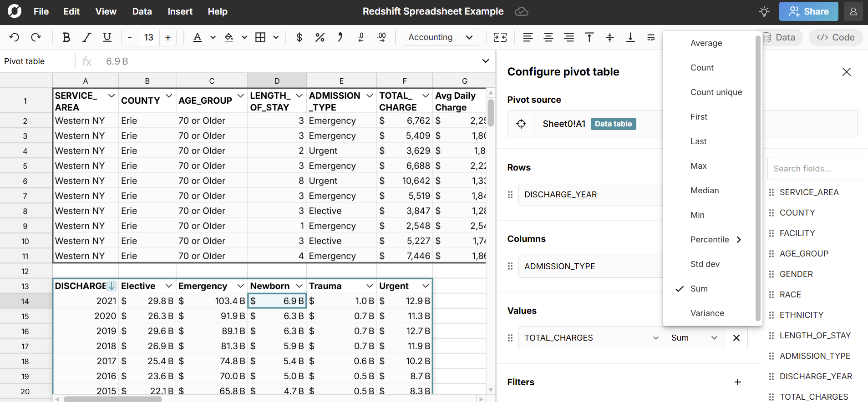This screenshot has height=402, width=868.
Task: Toggle underline text formatting
Action: tap(107, 37)
